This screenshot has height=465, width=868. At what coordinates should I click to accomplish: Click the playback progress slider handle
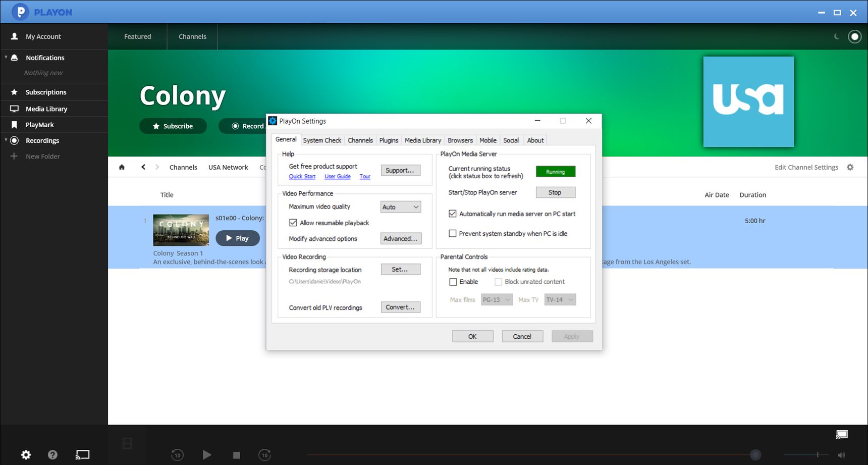pyautogui.click(x=755, y=455)
